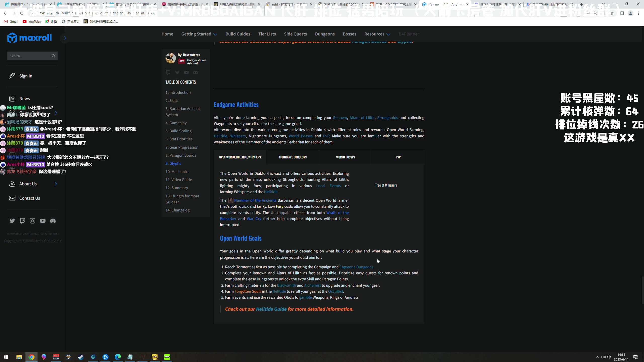
Task: Jump to 1. Introduction in contents
Action: (178, 93)
